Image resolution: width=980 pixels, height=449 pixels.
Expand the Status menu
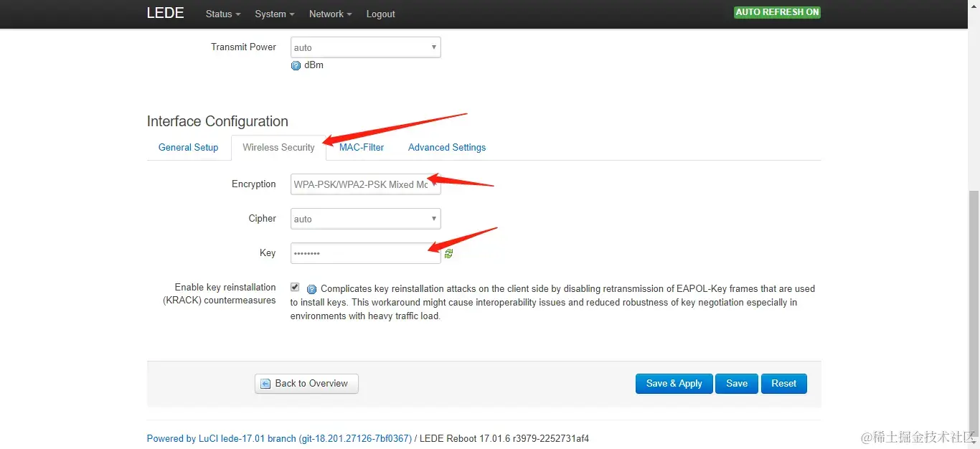[223, 14]
